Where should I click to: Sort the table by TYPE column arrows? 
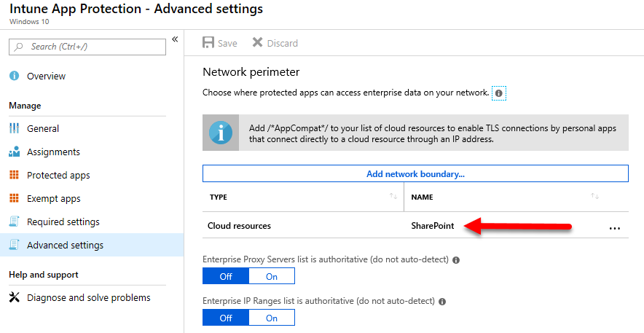pyautogui.click(x=393, y=197)
